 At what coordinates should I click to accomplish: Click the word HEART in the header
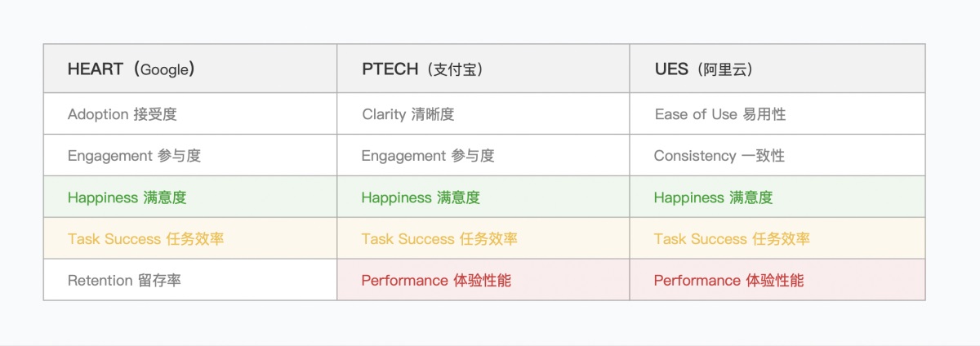tap(94, 69)
